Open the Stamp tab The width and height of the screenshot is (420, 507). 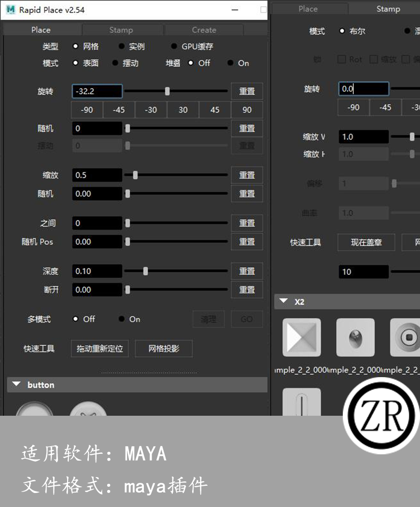click(x=123, y=30)
